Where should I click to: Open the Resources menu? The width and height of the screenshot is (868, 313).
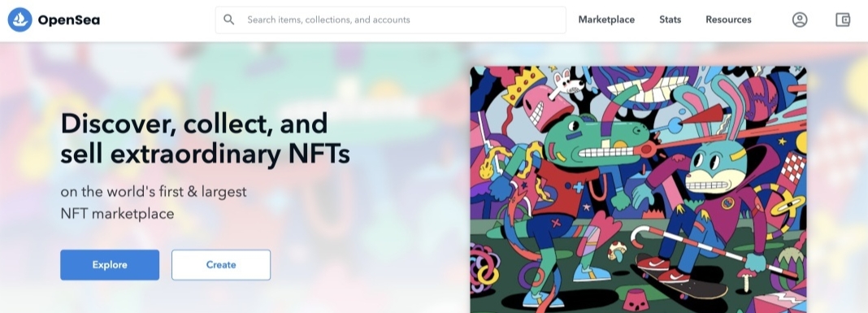[728, 20]
